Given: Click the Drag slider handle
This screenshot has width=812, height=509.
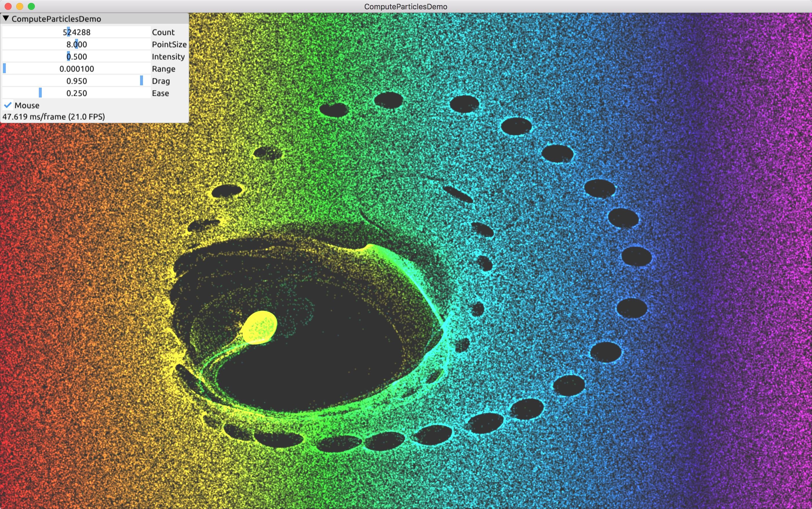Looking at the screenshot, I should point(141,81).
